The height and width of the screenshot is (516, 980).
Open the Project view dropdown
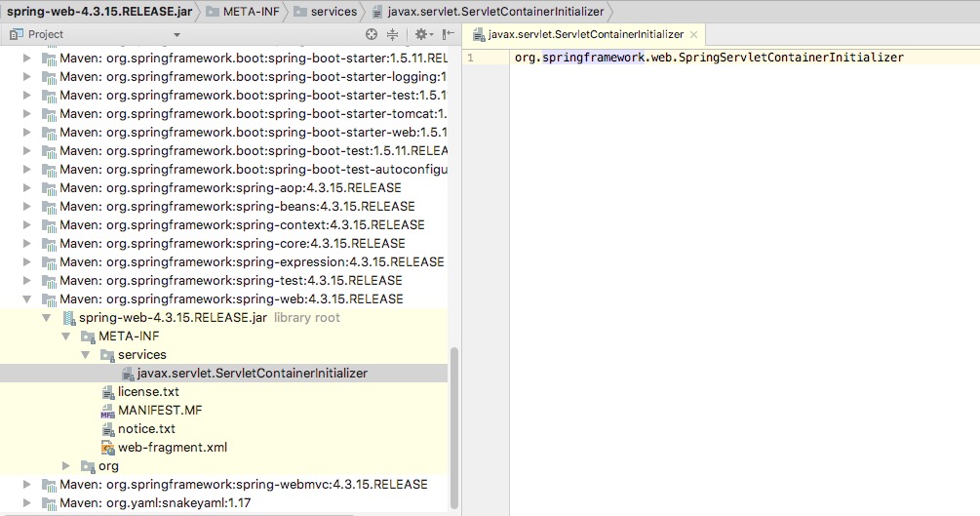(176, 35)
